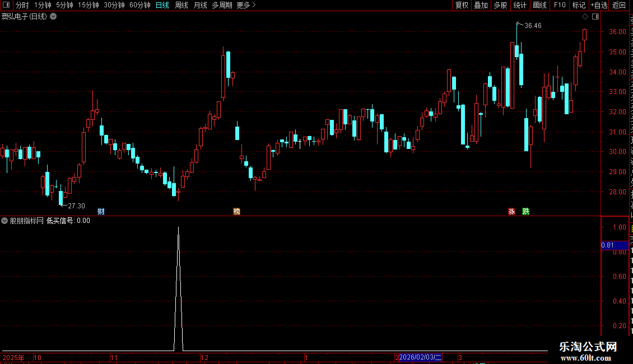Open F10 company info
This screenshot has width=633, height=364.
tap(560, 5)
